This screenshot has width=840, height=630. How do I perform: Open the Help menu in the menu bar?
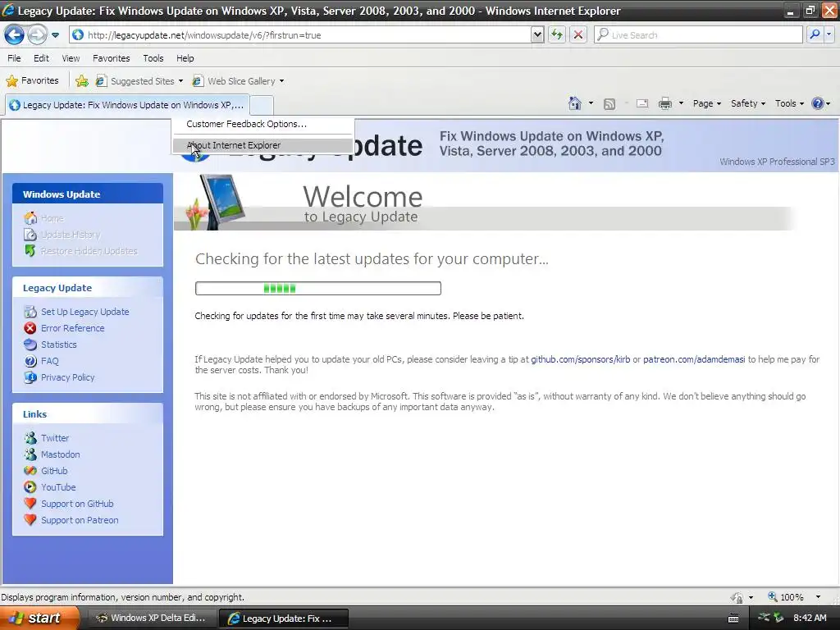click(x=185, y=58)
